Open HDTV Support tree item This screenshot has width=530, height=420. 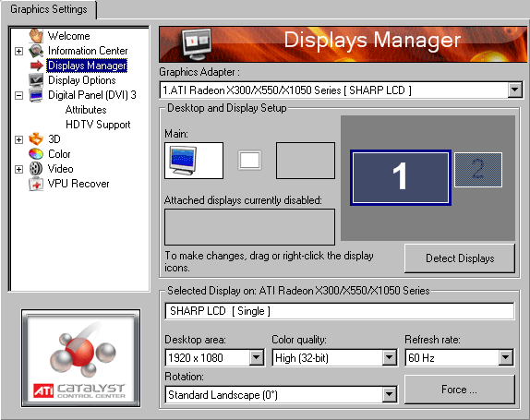pyautogui.click(x=98, y=125)
